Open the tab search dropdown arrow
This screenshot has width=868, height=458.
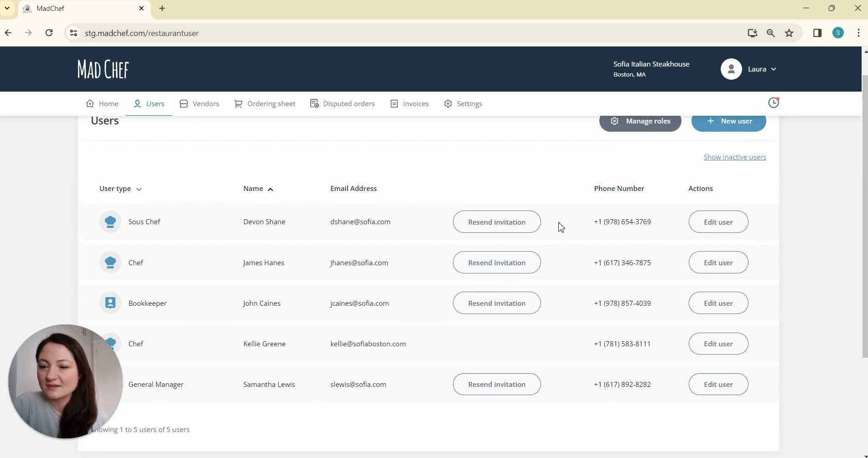(x=7, y=8)
